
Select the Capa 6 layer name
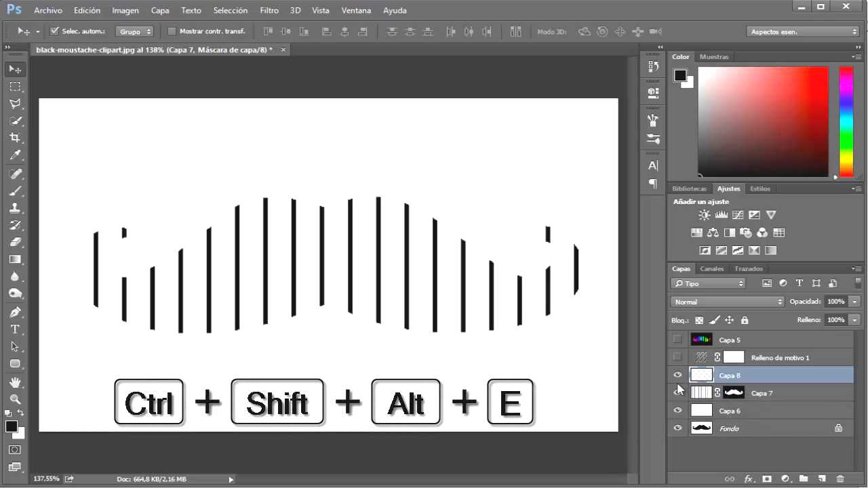[730, 411]
